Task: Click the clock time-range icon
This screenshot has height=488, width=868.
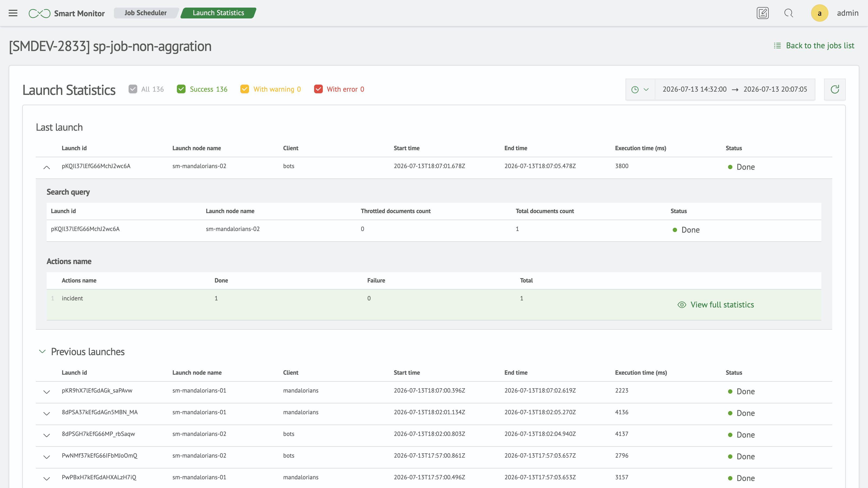Action: pos(635,89)
